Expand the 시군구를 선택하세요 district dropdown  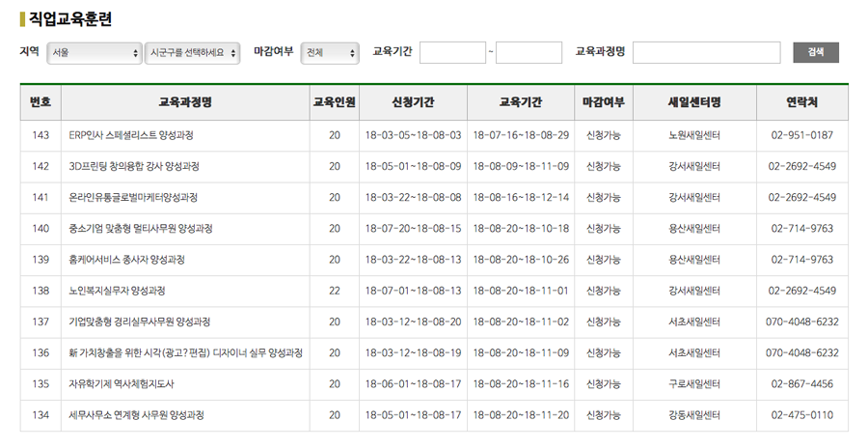192,53
